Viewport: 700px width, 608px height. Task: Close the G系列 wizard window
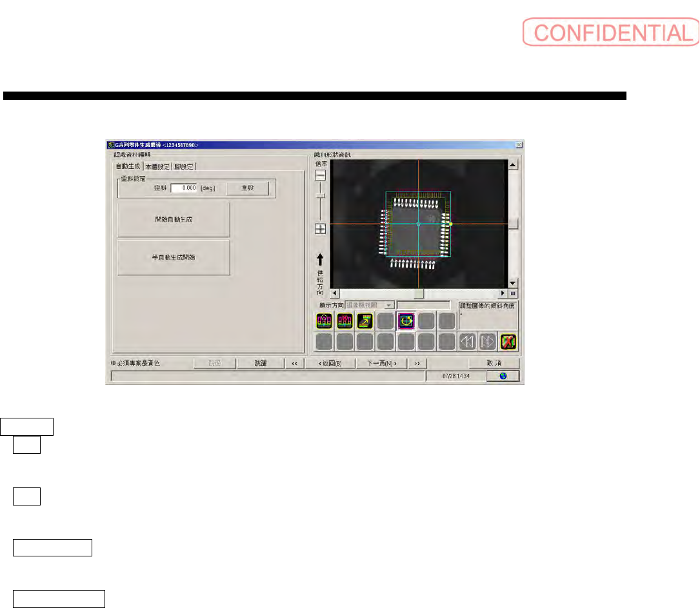pyautogui.click(x=519, y=145)
